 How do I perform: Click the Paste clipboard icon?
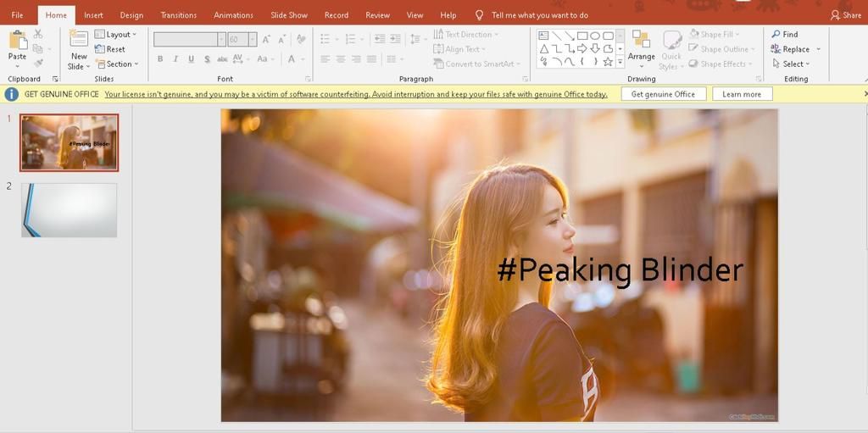tap(18, 41)
